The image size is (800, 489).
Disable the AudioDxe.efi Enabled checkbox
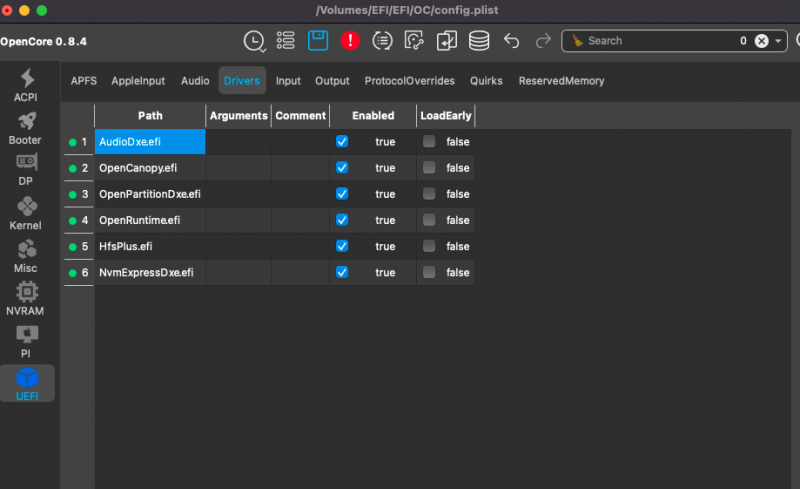click(x=342, y=142)
